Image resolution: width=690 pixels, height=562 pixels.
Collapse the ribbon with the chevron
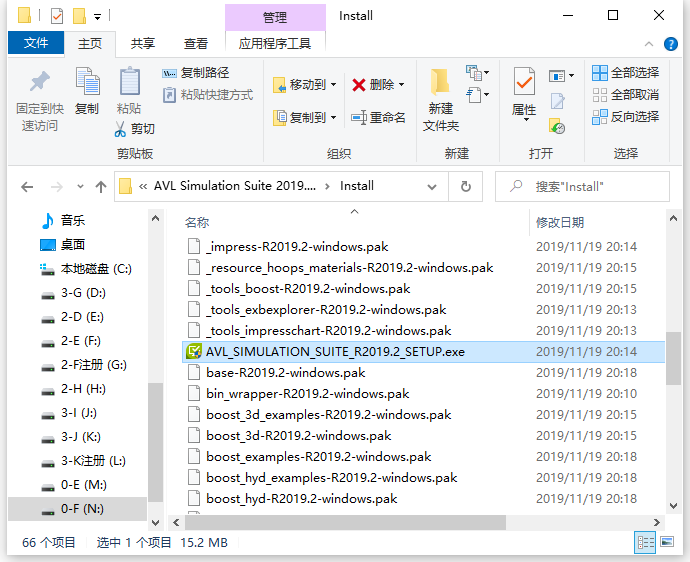click(x=649, y=44)
